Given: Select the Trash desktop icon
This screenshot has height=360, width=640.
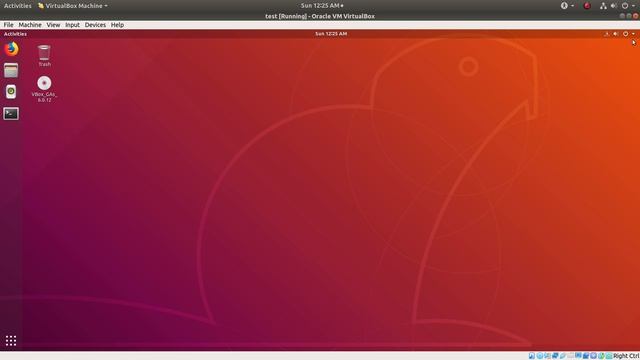Looking at the screenshot, I should [44, 56].
